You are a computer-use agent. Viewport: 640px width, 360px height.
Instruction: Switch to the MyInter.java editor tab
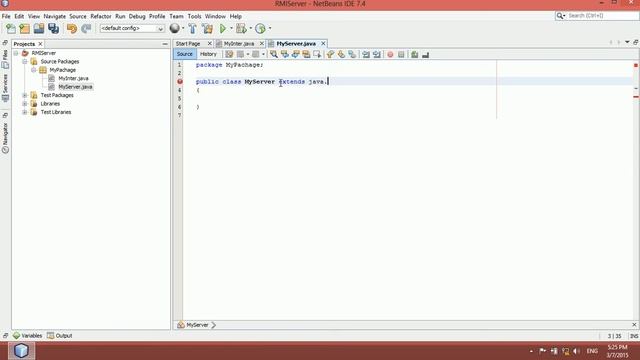(239, 44)
